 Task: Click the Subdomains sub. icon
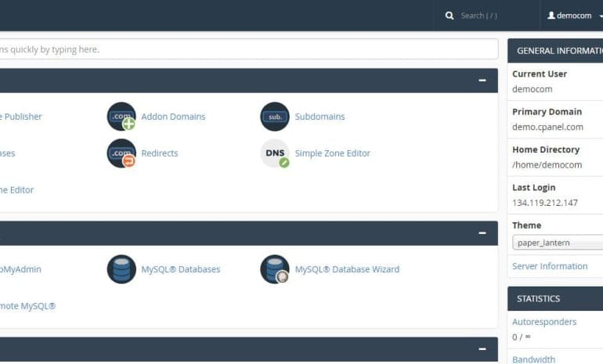coord(275,117)
